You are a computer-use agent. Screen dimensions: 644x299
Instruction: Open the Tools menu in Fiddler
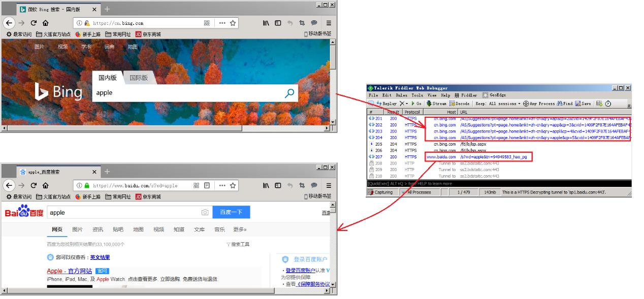click(417, 95)
